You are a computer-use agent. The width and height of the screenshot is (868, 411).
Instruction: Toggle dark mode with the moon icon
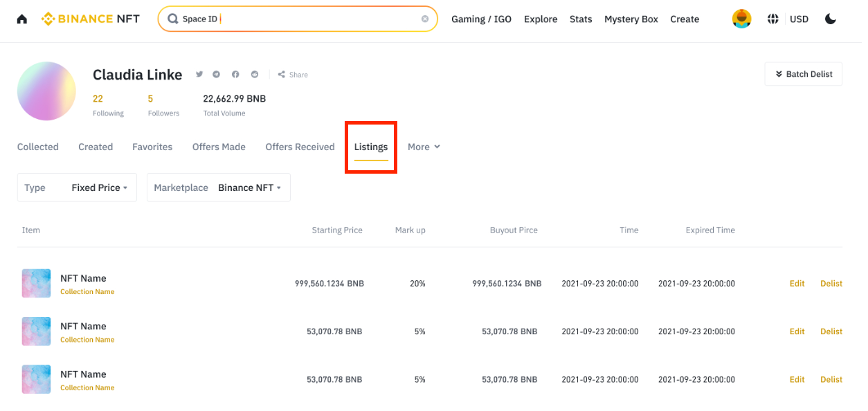pos(831,19)
